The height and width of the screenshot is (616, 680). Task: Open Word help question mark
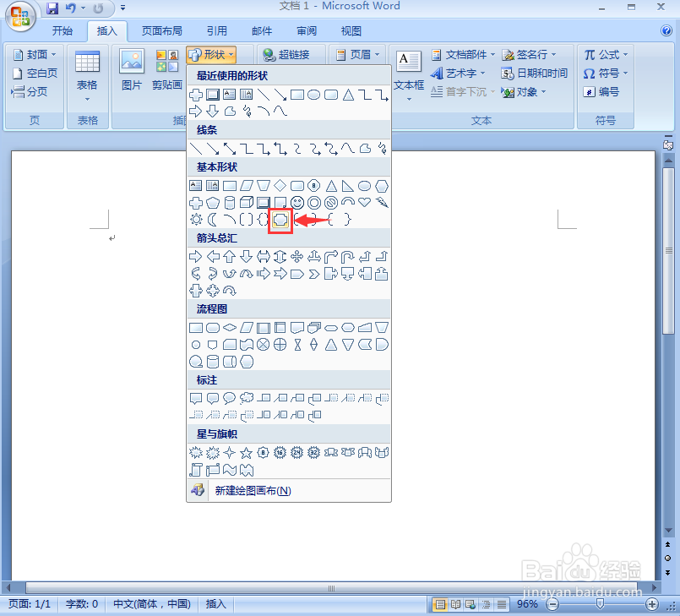[666, 30]
